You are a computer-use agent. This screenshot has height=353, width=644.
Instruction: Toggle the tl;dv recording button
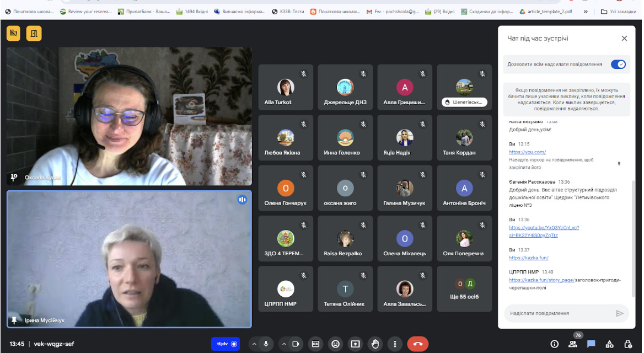tap(226, 344)
